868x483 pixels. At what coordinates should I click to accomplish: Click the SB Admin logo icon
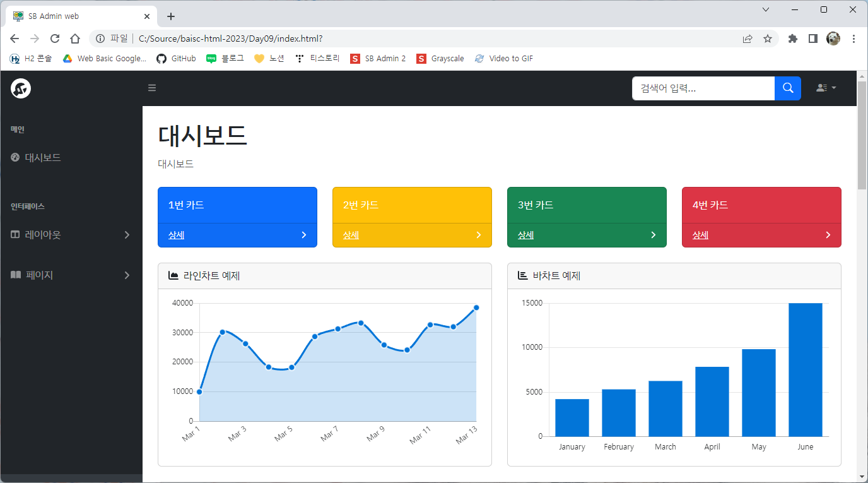(21, 88)
